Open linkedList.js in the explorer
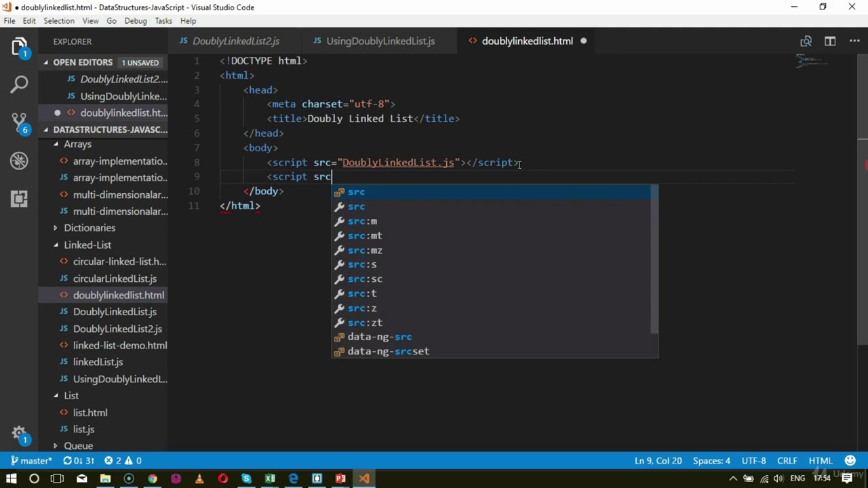Image resolution: width=868 pixels, height=488 pixels. tap(98, 362)
